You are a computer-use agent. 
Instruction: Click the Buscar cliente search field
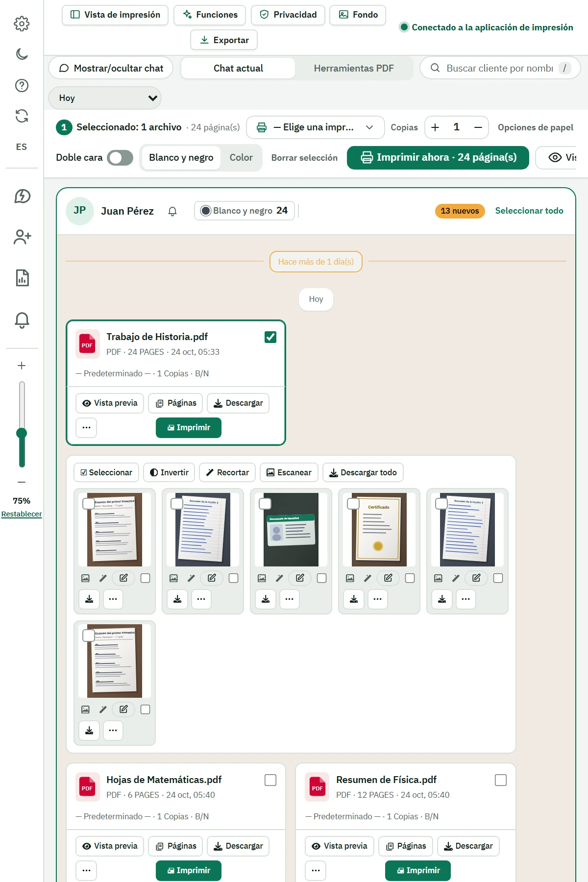500,68
